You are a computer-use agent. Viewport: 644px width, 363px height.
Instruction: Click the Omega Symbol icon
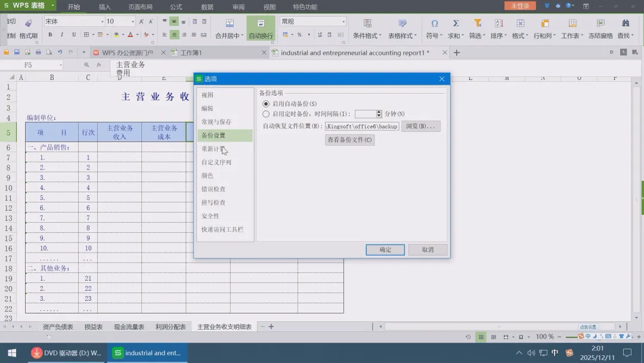pos(434,23)
